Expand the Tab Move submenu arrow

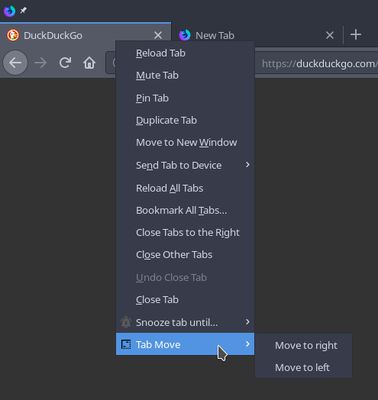click(247, 344)
